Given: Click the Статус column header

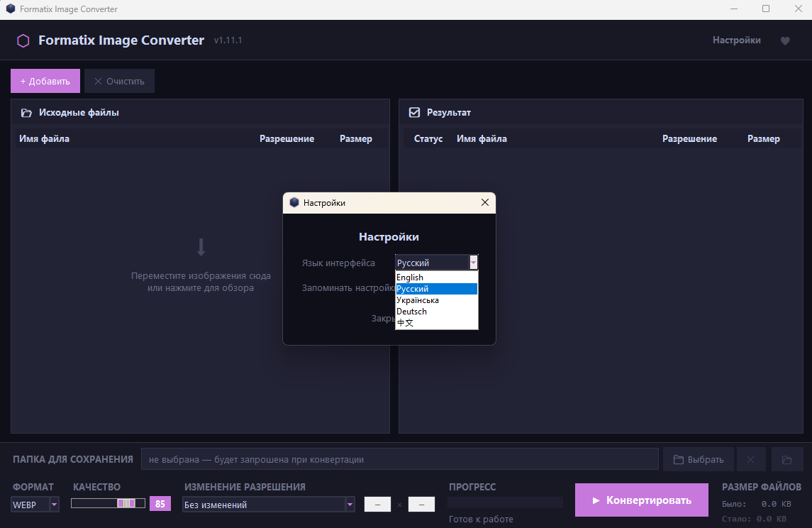Looking at the screenshot, I should pos(428,138).
